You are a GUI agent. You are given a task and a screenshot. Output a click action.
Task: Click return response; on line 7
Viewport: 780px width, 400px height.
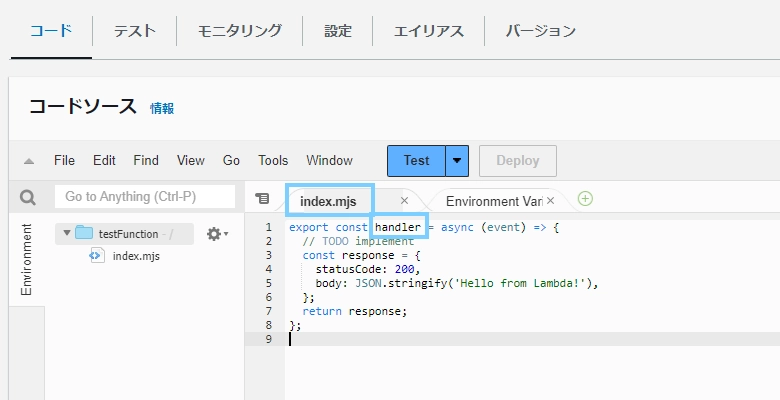pos(355,311)
